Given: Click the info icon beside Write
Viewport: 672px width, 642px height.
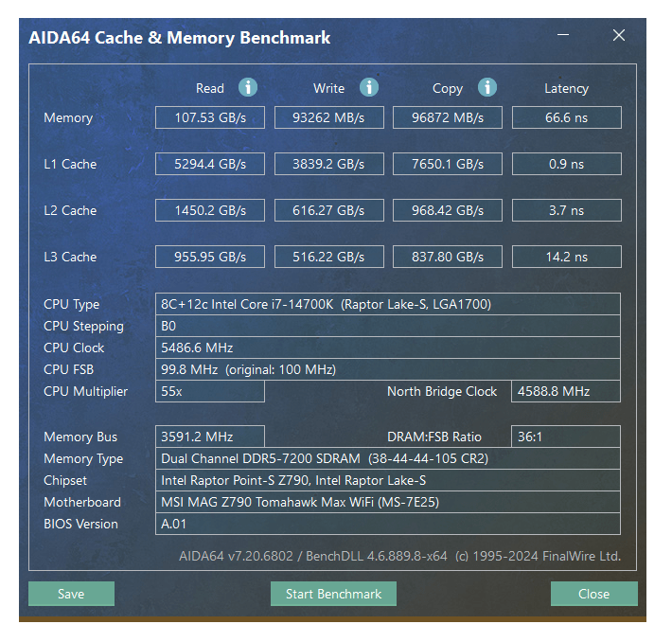Looking at the screenshot, I should click(x=369, y=88).
